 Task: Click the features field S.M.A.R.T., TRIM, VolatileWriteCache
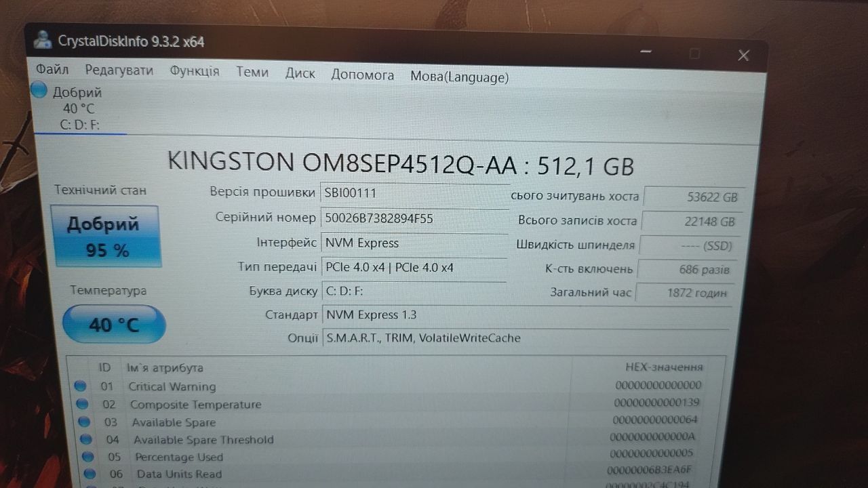click(x=526, y=338)
